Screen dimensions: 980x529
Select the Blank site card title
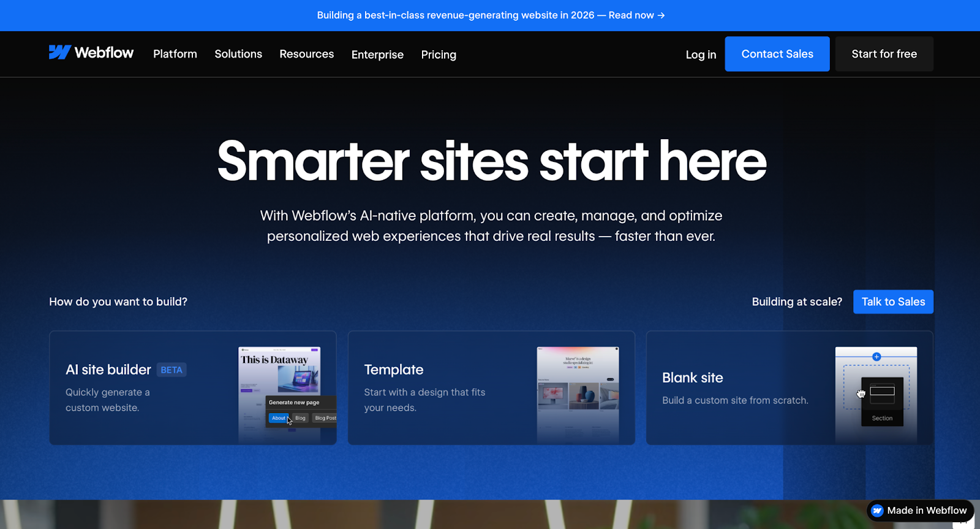pyautogui.click(x=693, y=378)
